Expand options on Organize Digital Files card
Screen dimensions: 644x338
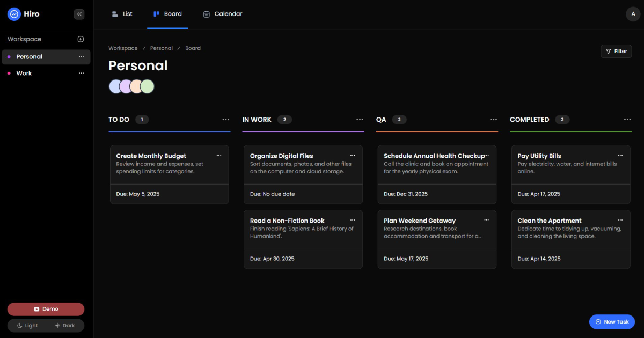tap(353, 155)
